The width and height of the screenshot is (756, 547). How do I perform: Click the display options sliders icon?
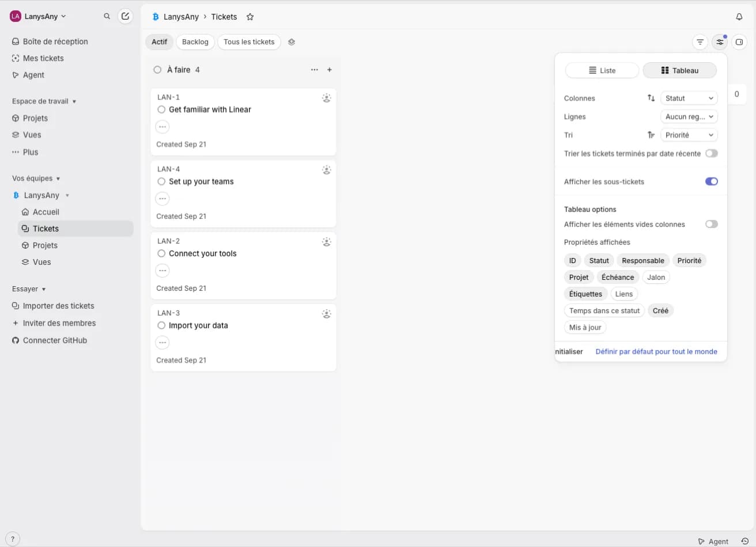pyautogui.click(x=720, y=42)
